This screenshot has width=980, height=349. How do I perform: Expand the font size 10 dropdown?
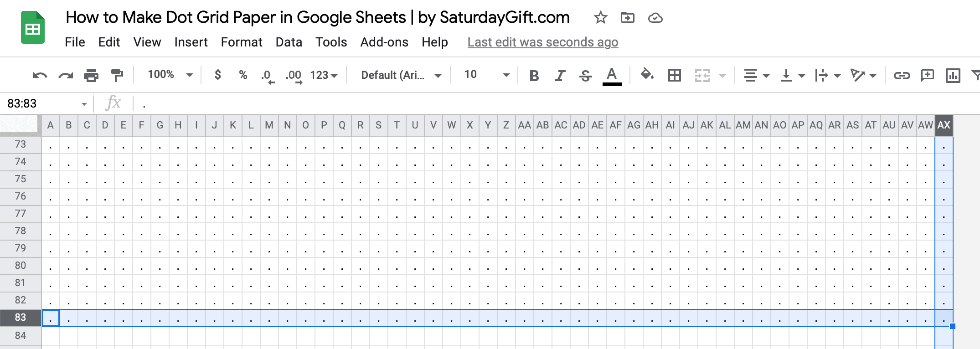(486, 75)
